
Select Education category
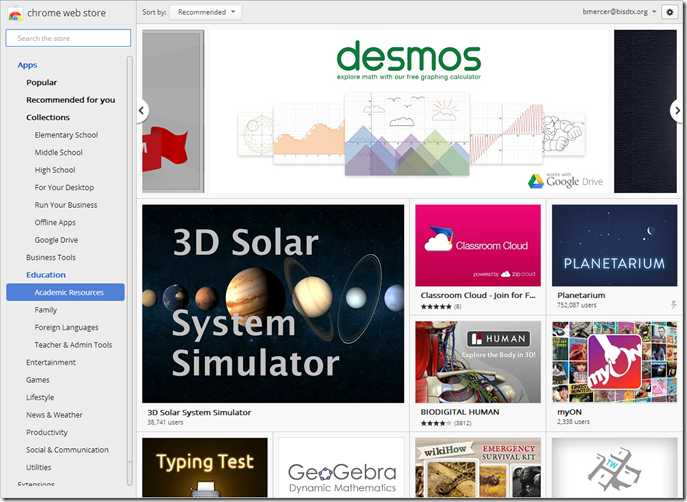click(x=46, y=275)
